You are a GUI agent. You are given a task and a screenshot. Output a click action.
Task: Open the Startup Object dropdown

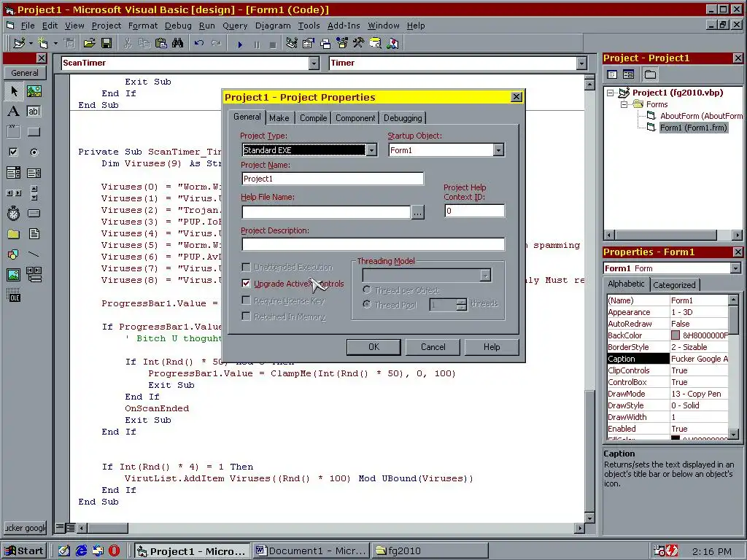[498, 150]
